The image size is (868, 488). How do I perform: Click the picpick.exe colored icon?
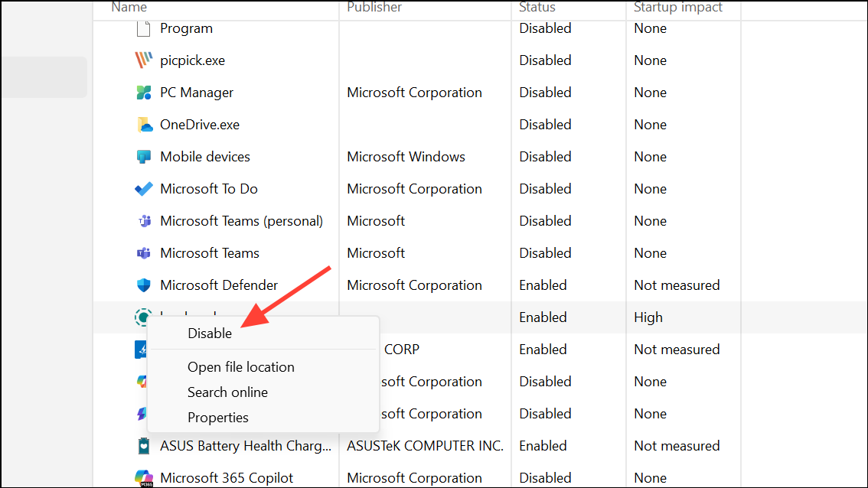144,60
